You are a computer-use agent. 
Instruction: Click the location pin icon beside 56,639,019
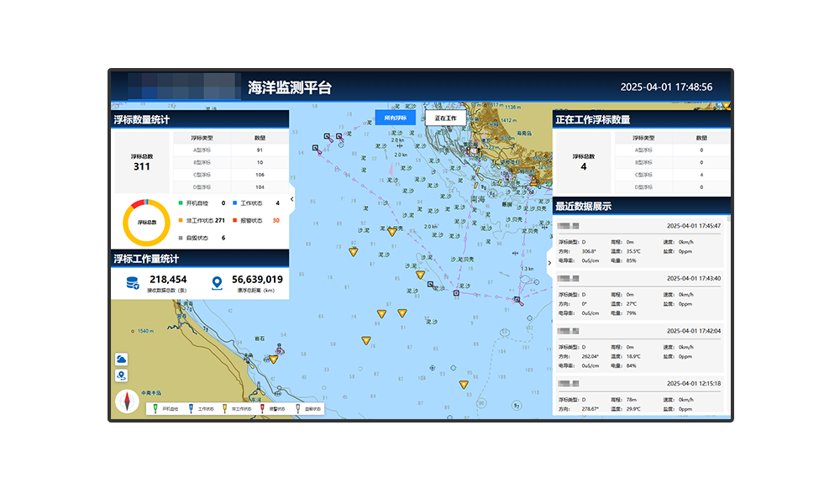click(x=217, y=283)
